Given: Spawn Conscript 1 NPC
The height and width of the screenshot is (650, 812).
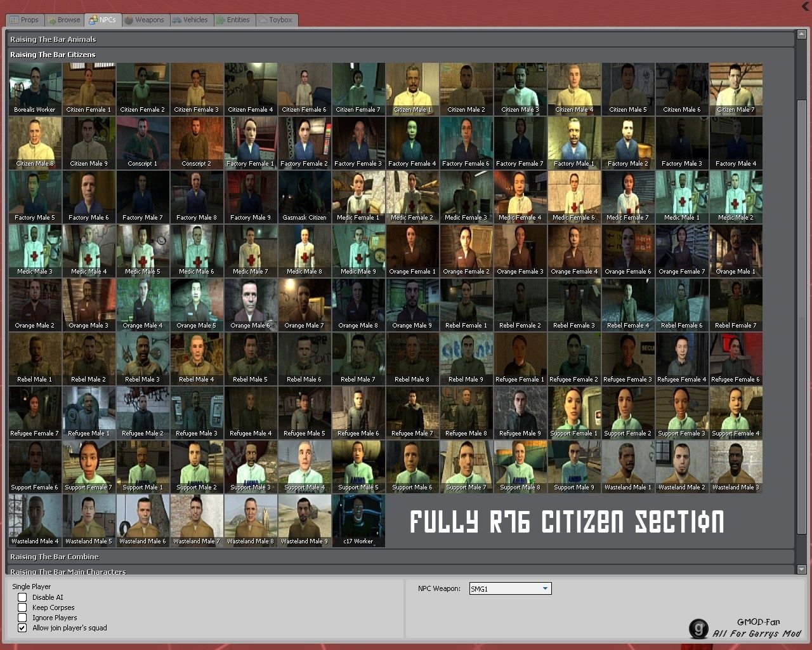Looking at the screenshot, I should click(143, 143).
